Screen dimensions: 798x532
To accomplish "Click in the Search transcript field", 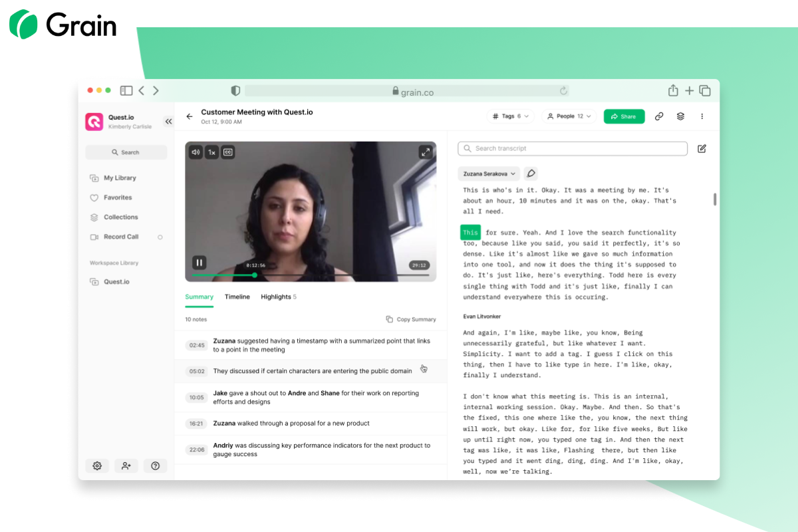I will click(573, 148).
